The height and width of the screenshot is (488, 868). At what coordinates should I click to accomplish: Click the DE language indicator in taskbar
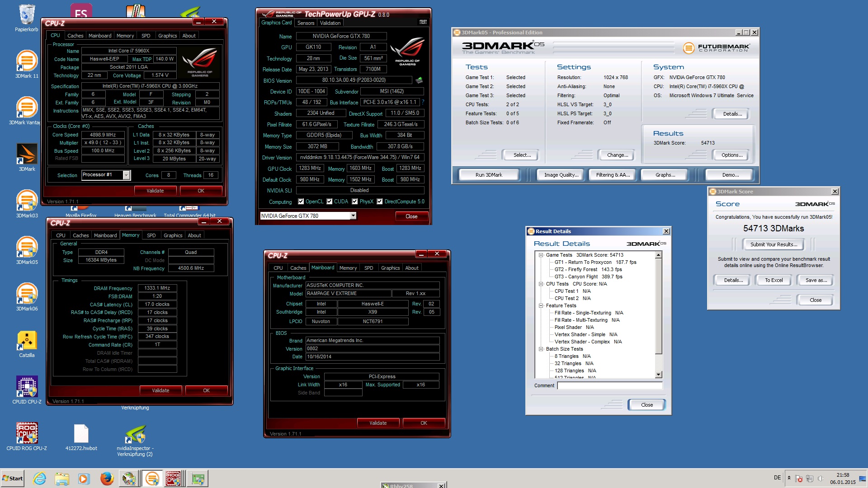777,478
